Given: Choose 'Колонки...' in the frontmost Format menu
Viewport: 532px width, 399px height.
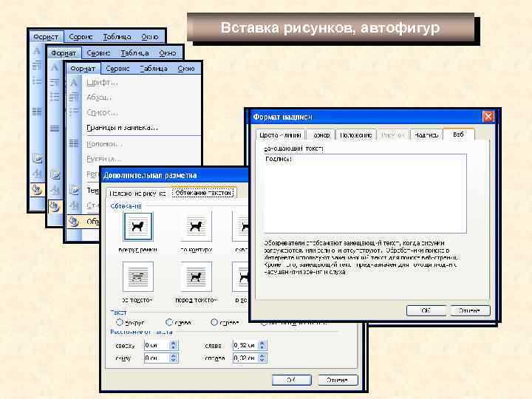Looking at the screenshot, I should click(104, 144).
